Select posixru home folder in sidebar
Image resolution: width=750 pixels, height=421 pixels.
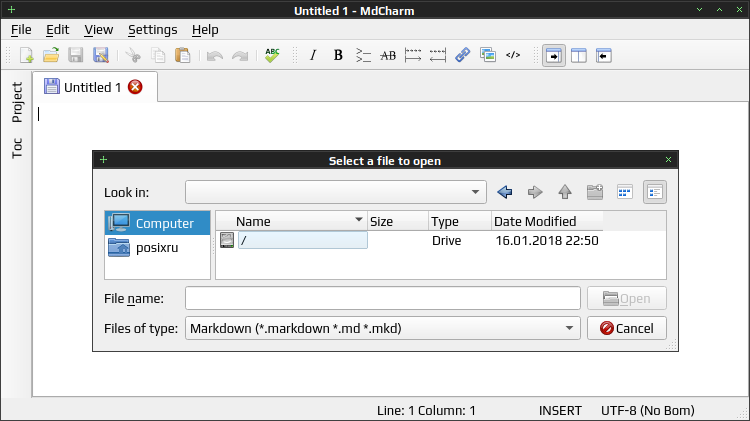coord(157,247)
